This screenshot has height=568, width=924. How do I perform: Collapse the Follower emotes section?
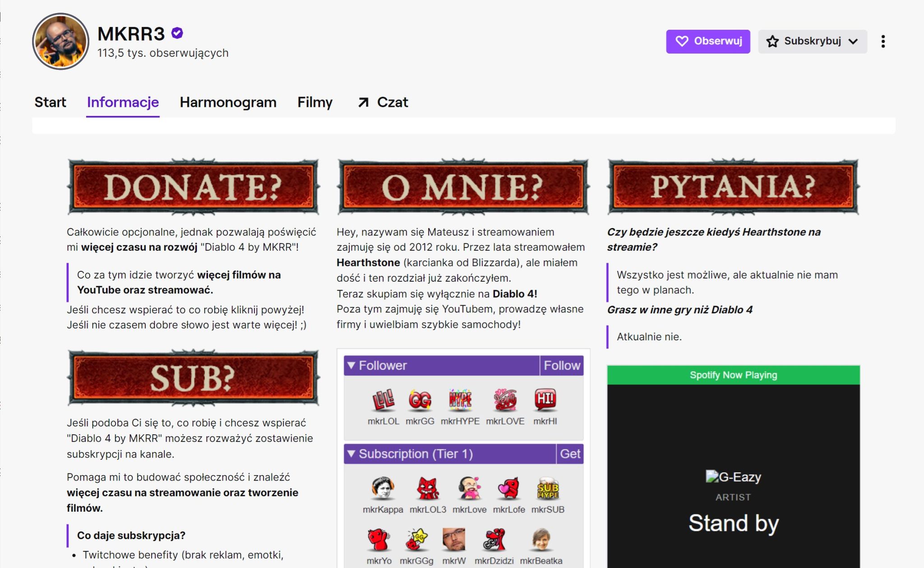[442, 366]
